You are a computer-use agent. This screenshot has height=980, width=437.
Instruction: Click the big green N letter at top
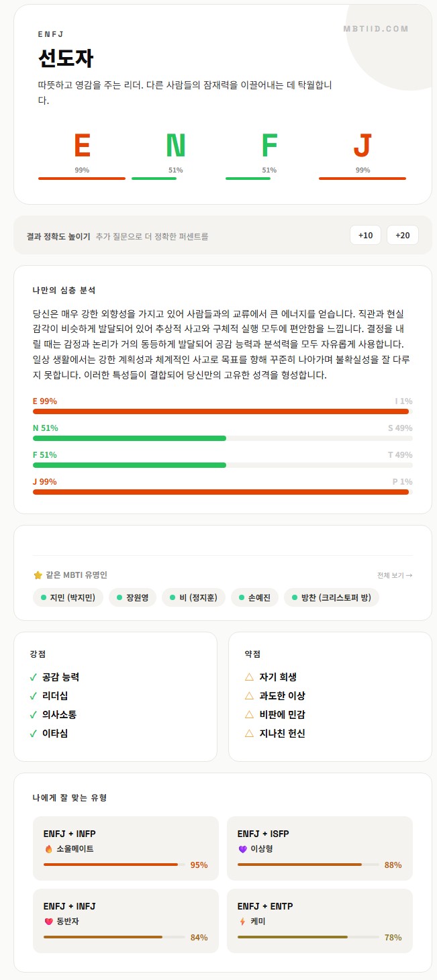175,146
